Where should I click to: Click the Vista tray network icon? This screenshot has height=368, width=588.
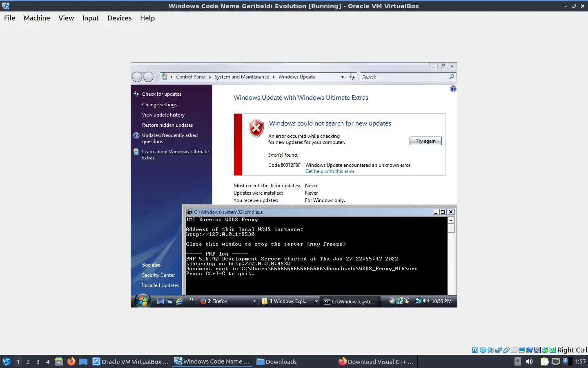click(x=419, y=301)
